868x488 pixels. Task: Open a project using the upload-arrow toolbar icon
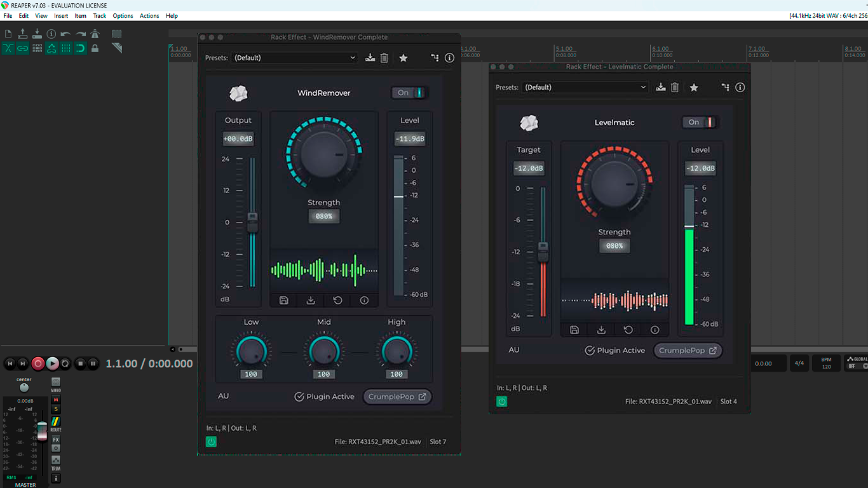[x=23, y=34]
